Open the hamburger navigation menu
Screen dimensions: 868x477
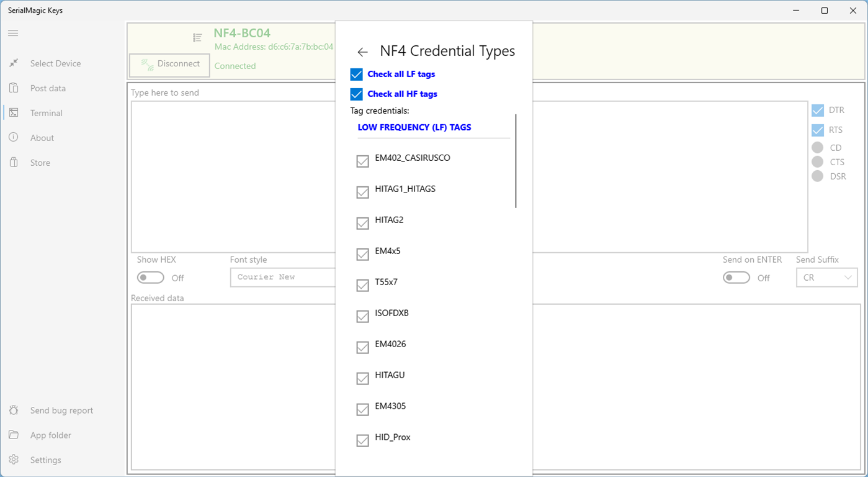(13, 33)
